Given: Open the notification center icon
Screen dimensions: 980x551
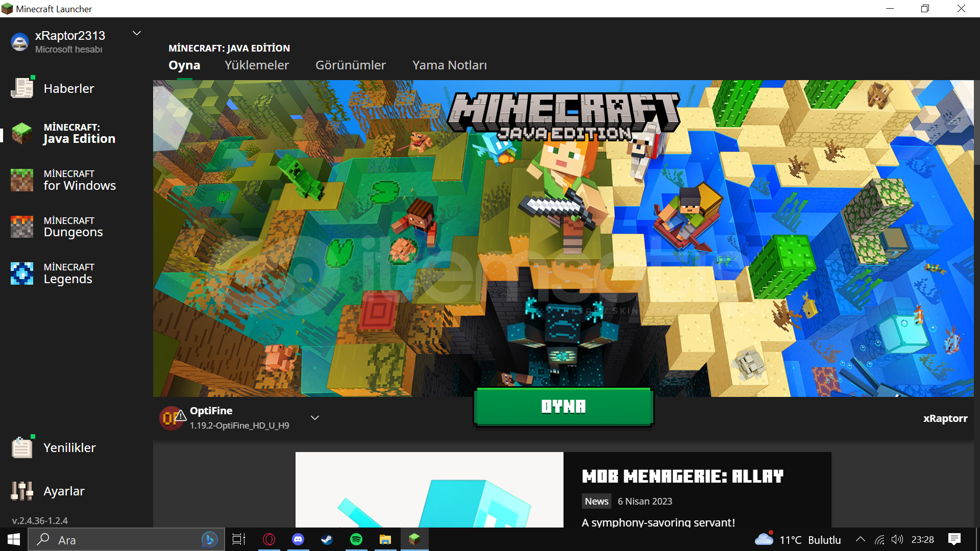Looking at the screenshot, I should pos(954,539).
